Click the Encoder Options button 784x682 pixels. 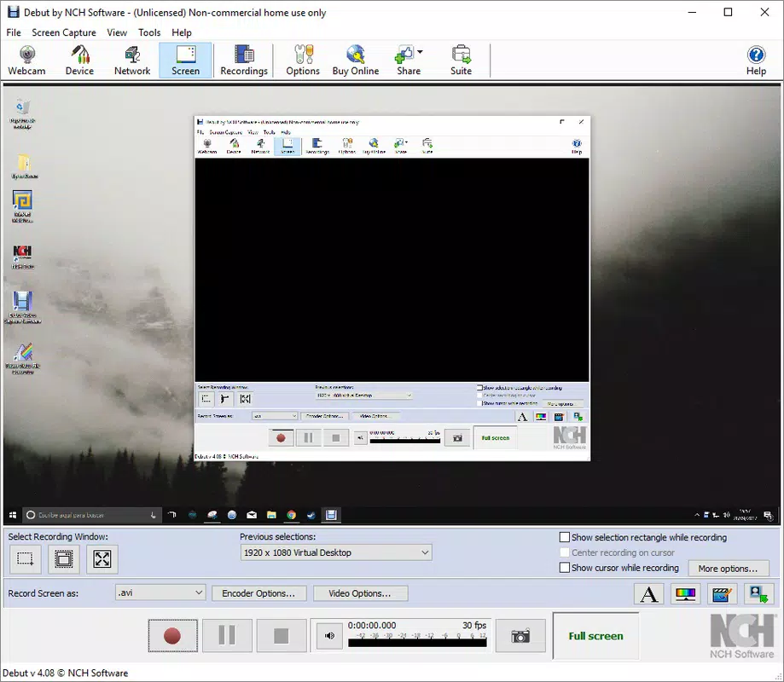[258, 593]
